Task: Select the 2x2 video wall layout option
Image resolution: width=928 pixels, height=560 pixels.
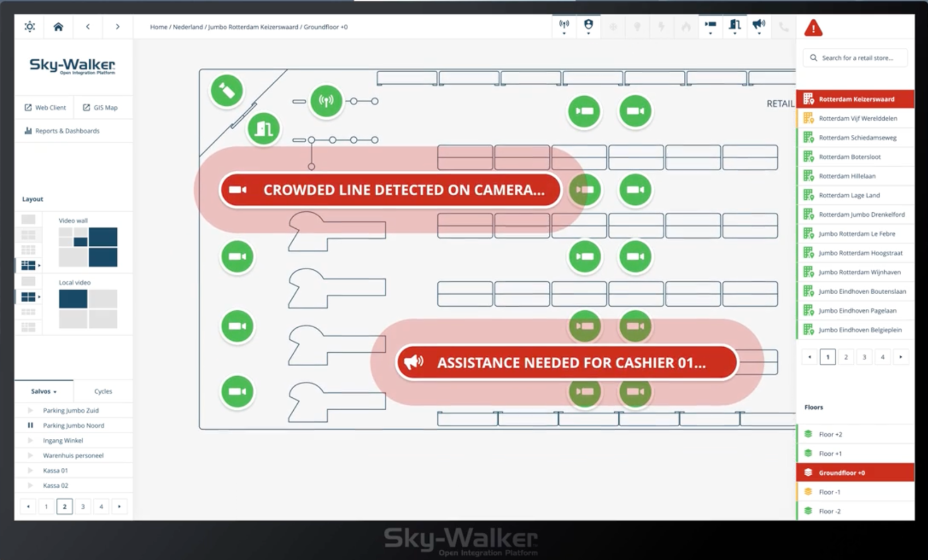Action: (28, 234)
